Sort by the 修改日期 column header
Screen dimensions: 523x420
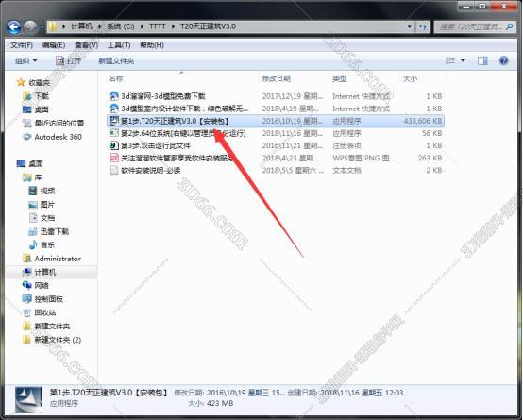(x=277, y=78)
